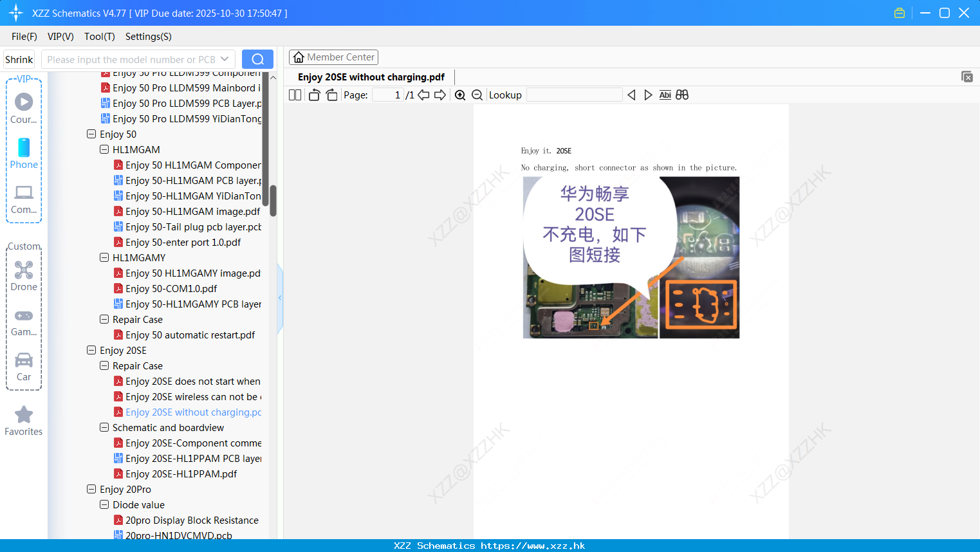
Task: Rotate page counterclockwise
Action: click(314, 95)
